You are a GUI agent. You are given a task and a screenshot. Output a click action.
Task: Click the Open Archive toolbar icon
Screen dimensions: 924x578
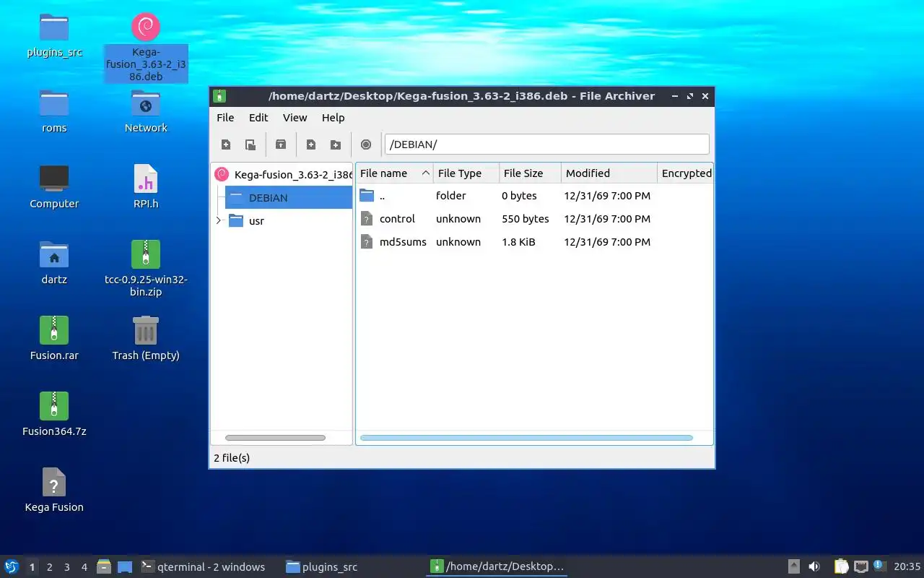coord(250,144)
